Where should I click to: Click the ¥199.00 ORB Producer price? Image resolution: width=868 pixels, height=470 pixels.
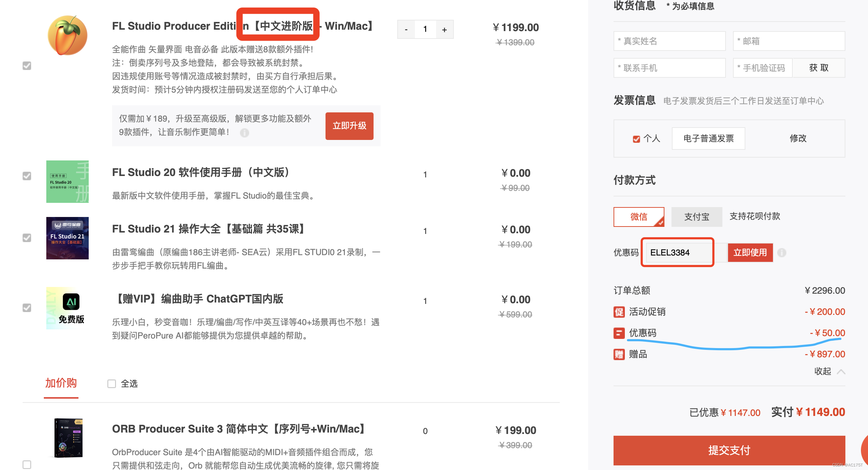click(516, 430)
